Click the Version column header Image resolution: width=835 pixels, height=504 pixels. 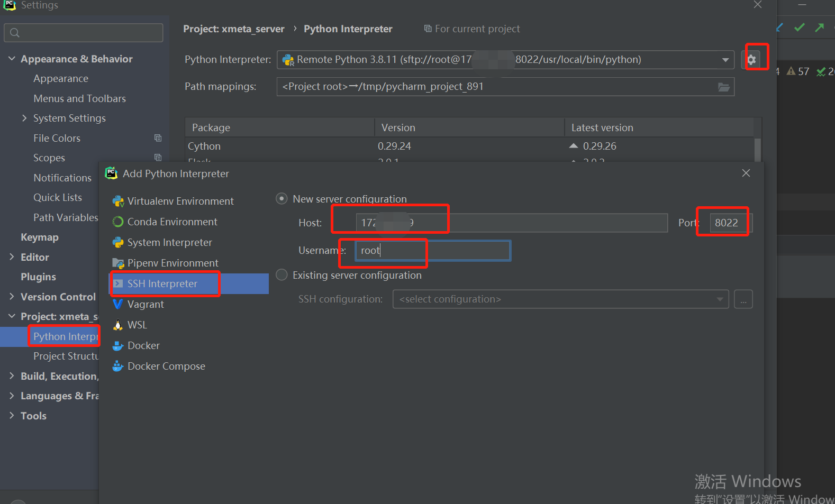[470, 127]
